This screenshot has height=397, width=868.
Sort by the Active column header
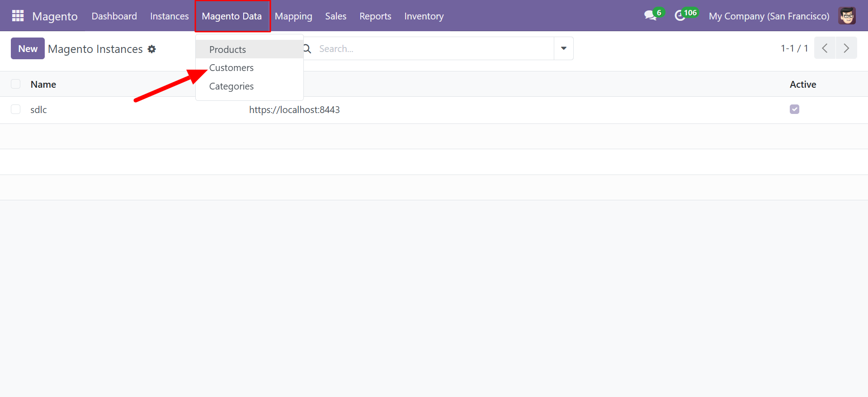tap(803, 85)
